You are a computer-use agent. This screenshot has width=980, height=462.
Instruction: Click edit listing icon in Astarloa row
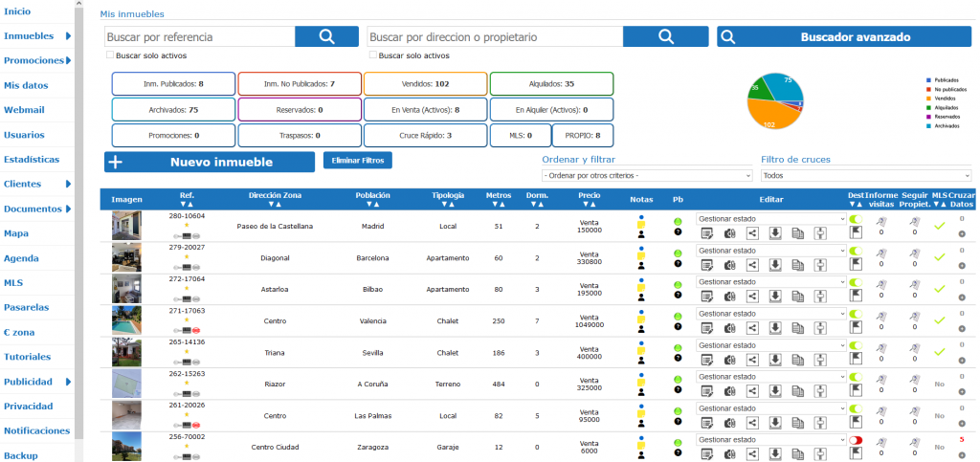pyautogui.click(x=705, y=296)
